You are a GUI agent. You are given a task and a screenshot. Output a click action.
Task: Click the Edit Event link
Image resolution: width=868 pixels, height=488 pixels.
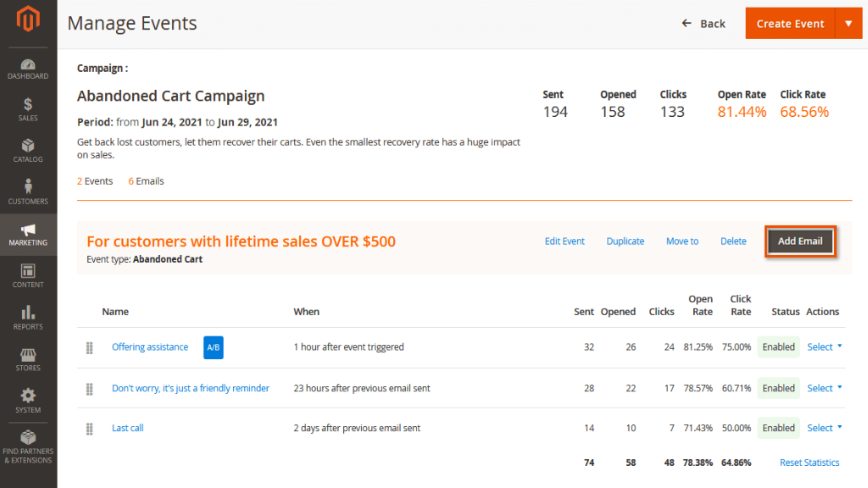tap(564, 241)
